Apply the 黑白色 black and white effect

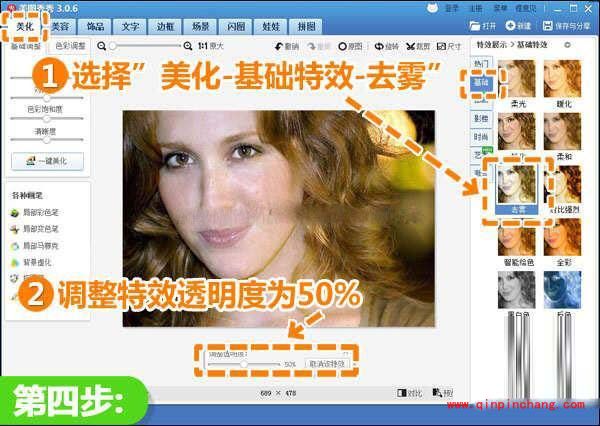point(517,290)
